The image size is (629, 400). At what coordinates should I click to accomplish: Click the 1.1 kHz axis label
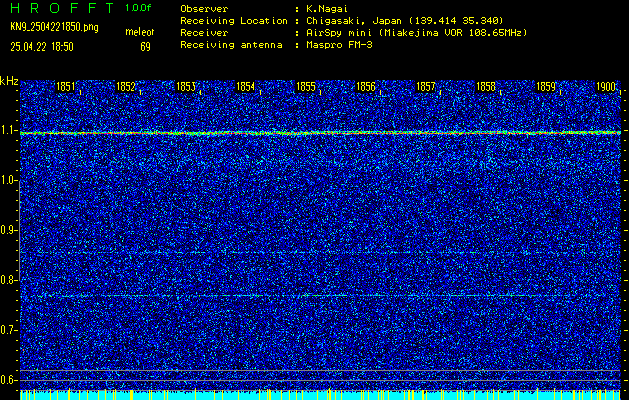coord(7,131)
